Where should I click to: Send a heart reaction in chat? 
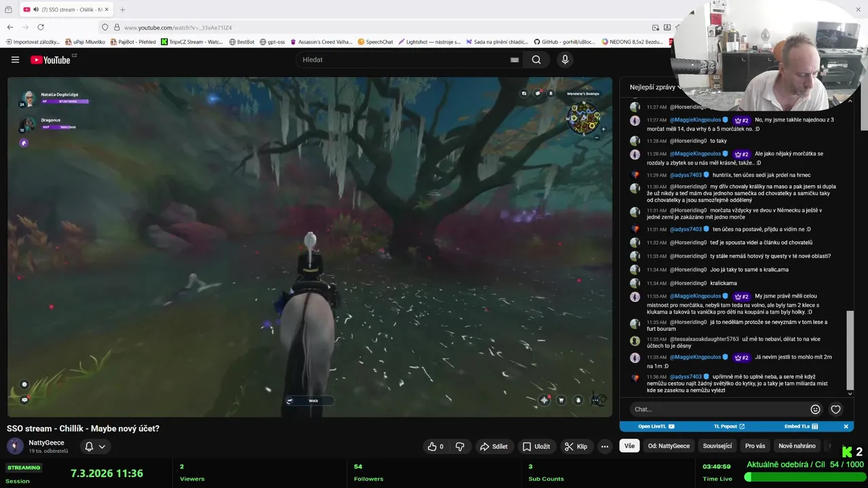(x=835, y=409)
